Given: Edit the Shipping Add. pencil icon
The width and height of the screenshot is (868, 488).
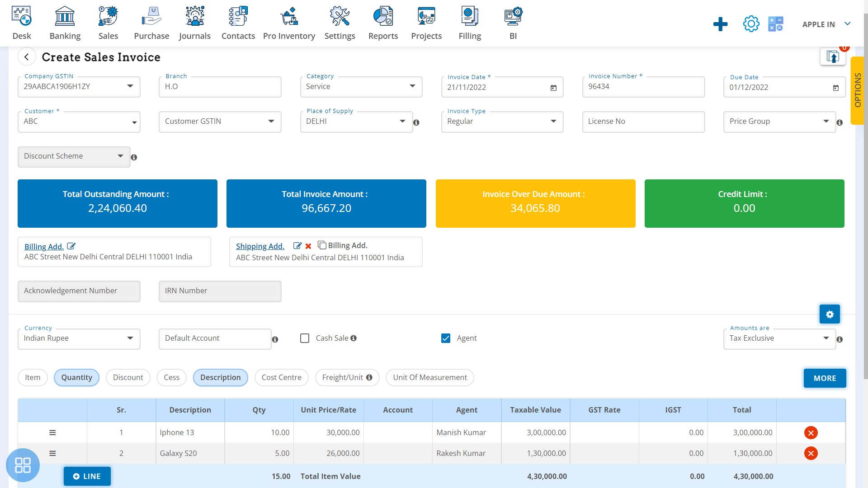Looking at the screenshot, I should point(297,246).
